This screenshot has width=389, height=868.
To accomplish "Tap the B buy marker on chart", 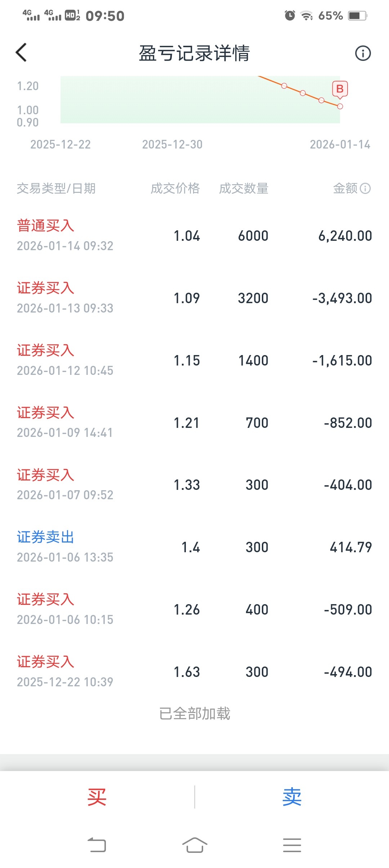I will coord(340,89).
